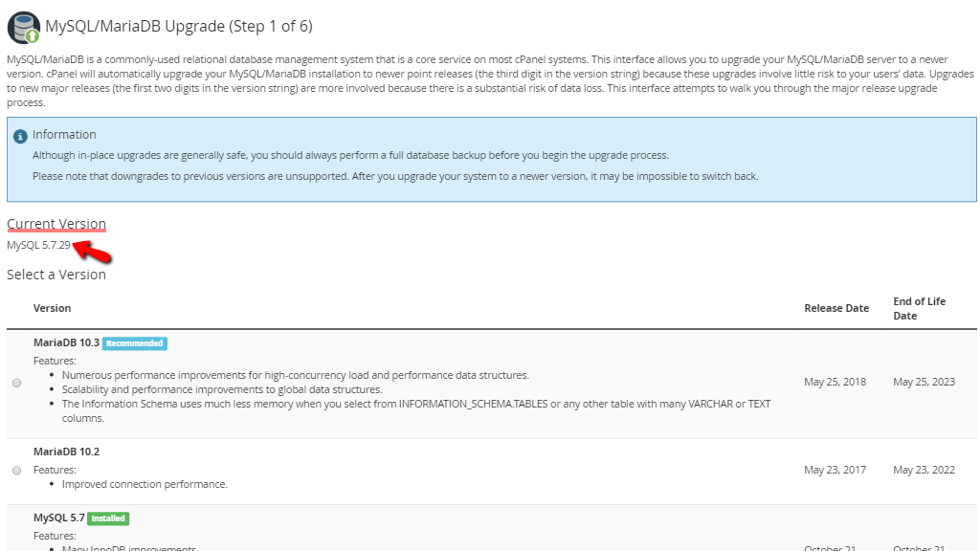Click the blue Information circle icon
The height and width of the screenshot is (551, 980).
click(20, 136)
